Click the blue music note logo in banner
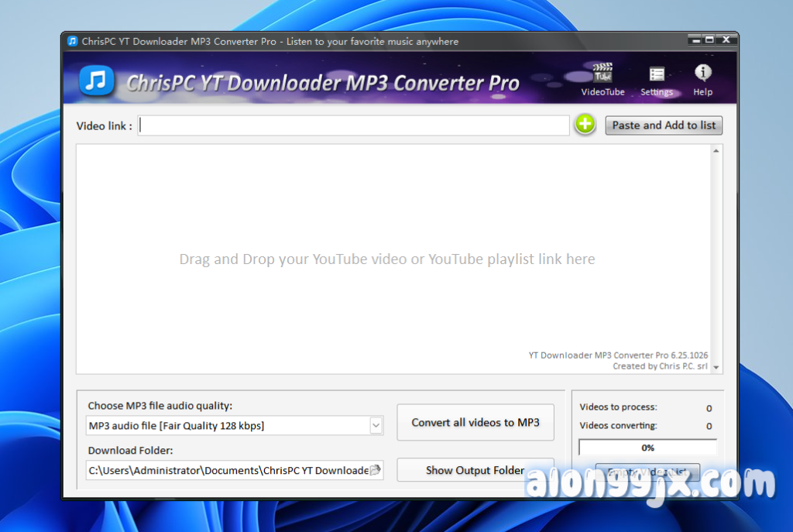793x532 pixels. coord(98,81)
